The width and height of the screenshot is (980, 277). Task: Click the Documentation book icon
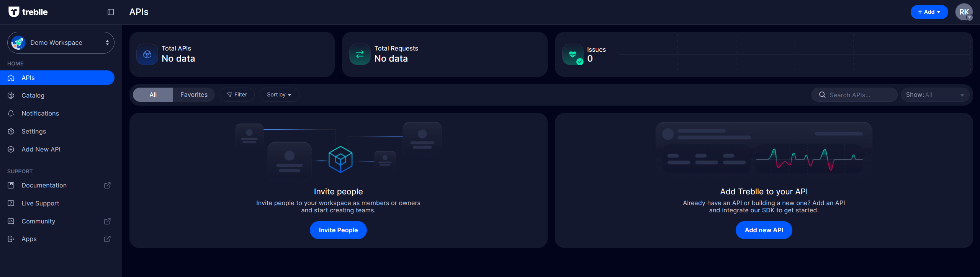coord(11,185)
